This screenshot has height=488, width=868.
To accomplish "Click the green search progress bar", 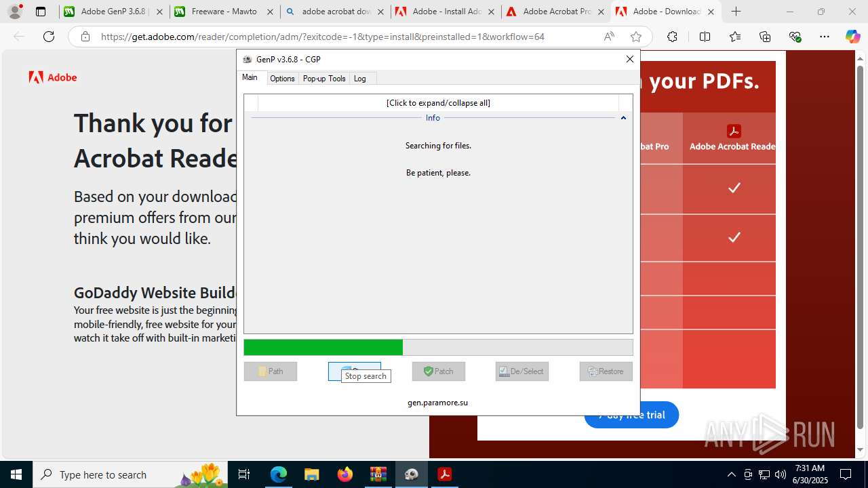I will [x=438, y=347].
